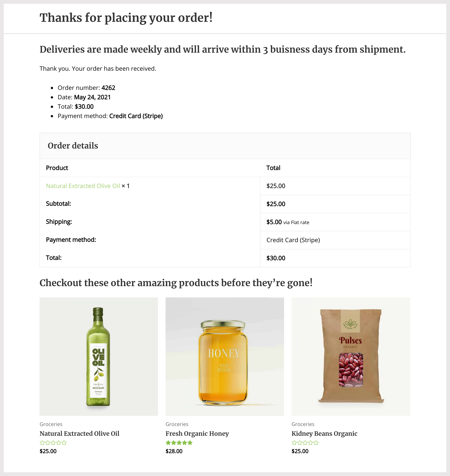Click the order number 4262

108,88
